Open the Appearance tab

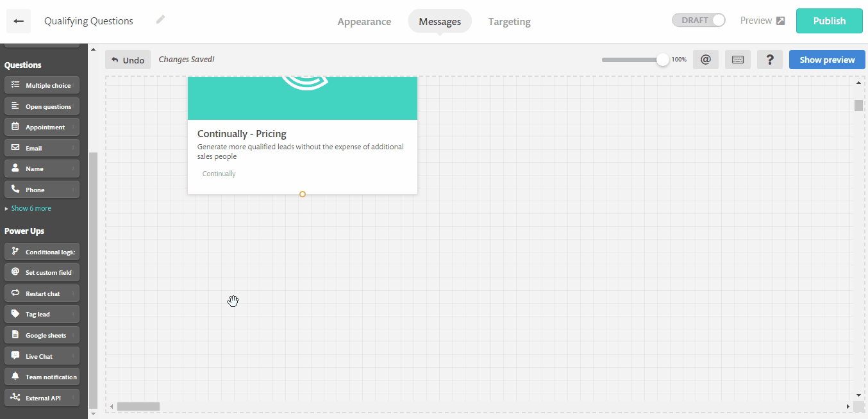click(x=364, y=21)
